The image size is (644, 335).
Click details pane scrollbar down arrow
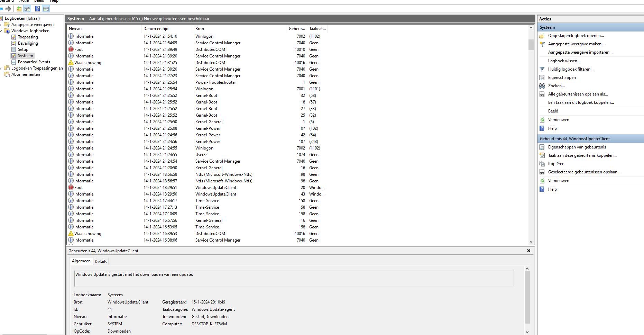point(527,332)
